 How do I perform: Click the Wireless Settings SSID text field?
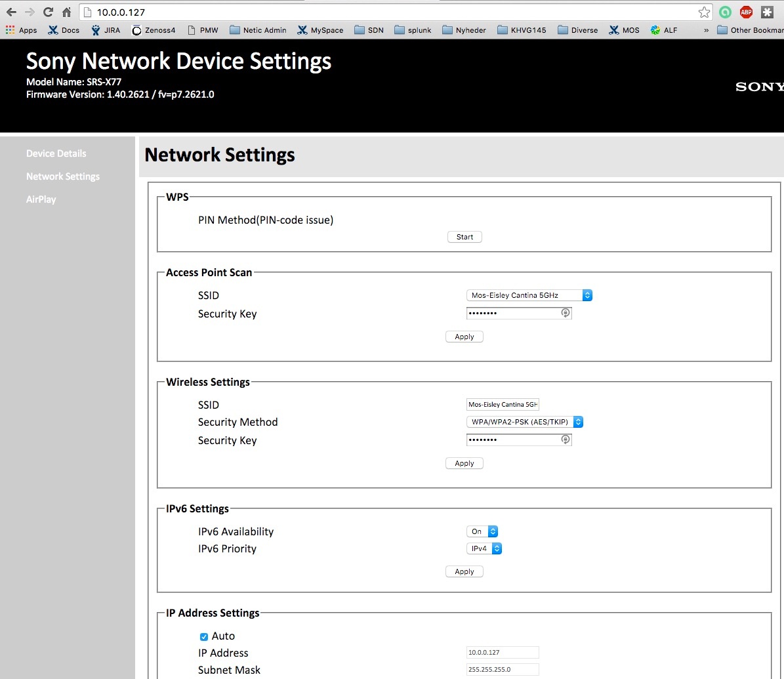click(x=503, y=405)
